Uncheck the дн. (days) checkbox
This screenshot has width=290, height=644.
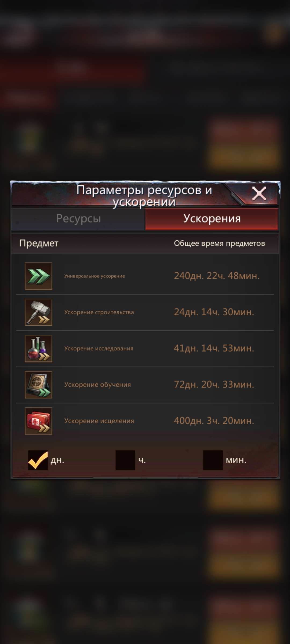[38, 460]
